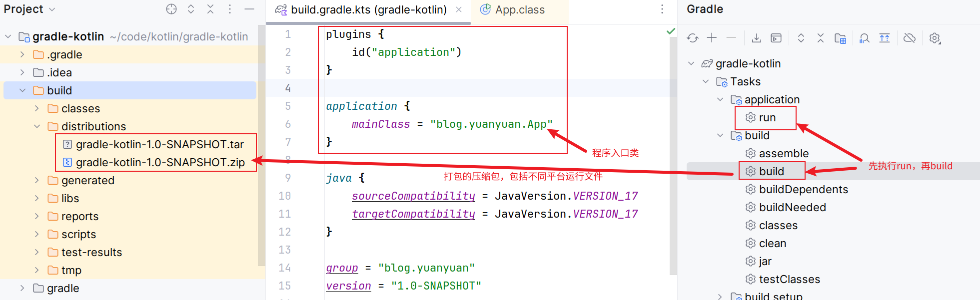Image resolution: width=980 pixels, height=300 pixels.
Task: Toggle Gradle offline mode
Action: tap(910, 38)
